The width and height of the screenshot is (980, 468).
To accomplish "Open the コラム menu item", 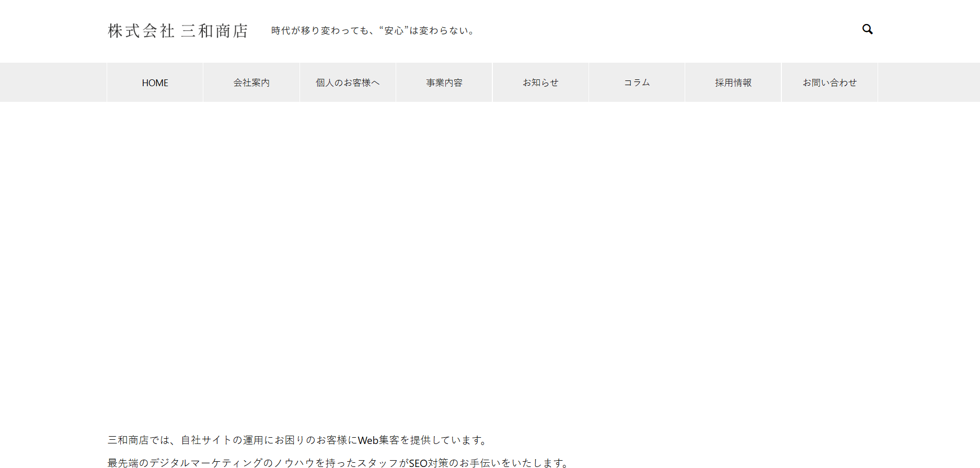I will click(x=637, y=83).
